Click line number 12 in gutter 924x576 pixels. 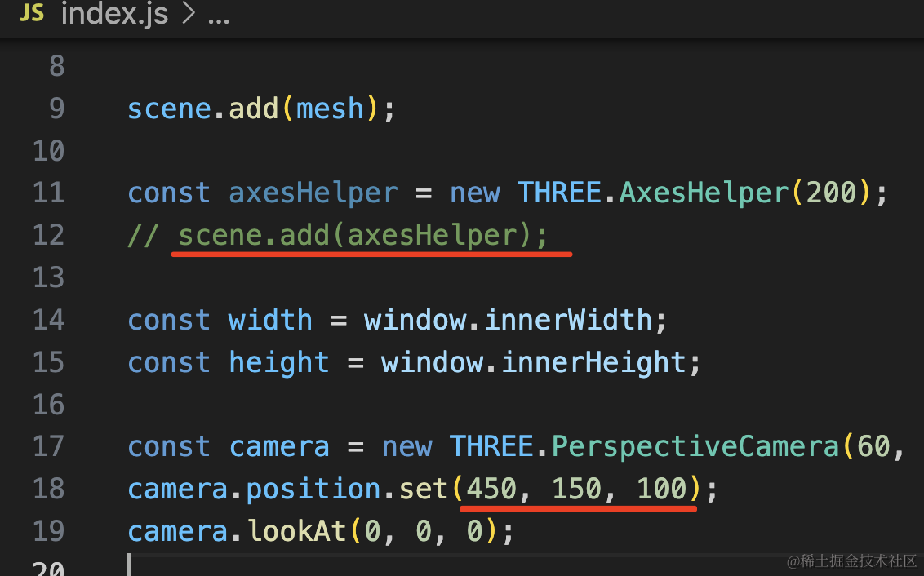[x=49, y=235]
